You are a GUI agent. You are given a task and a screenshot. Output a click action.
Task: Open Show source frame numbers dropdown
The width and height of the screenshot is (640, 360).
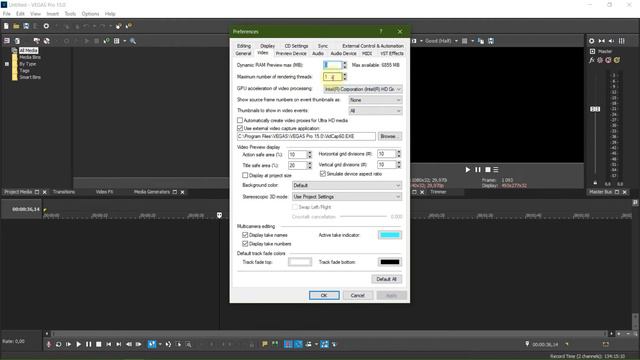coord(375,100)
